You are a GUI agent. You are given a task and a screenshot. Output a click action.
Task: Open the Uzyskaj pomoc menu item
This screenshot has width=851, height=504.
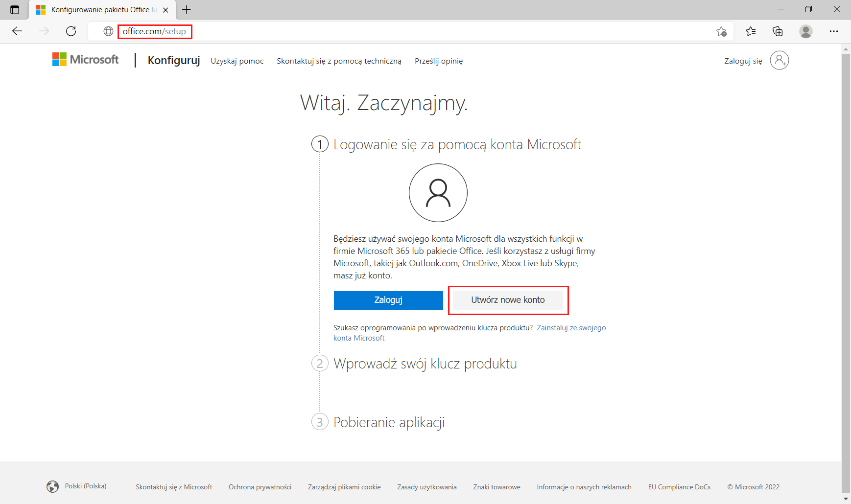(237, 61)
